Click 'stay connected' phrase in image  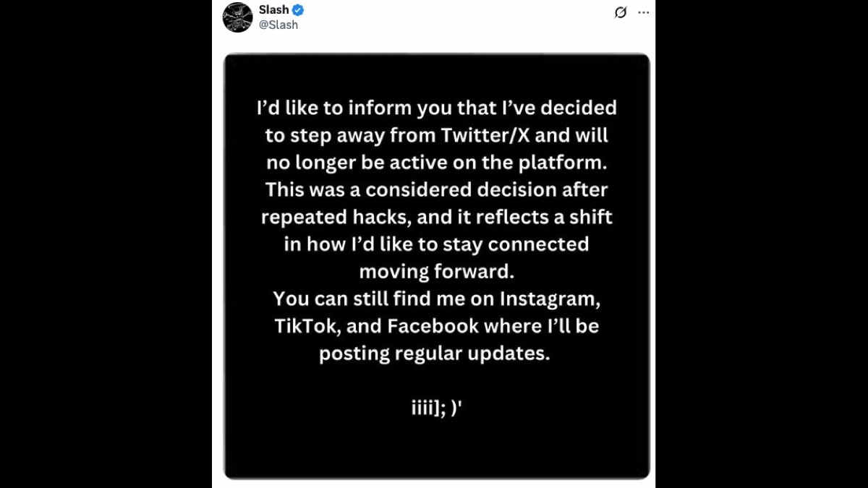pyautogui.click(x=514, y=244)
